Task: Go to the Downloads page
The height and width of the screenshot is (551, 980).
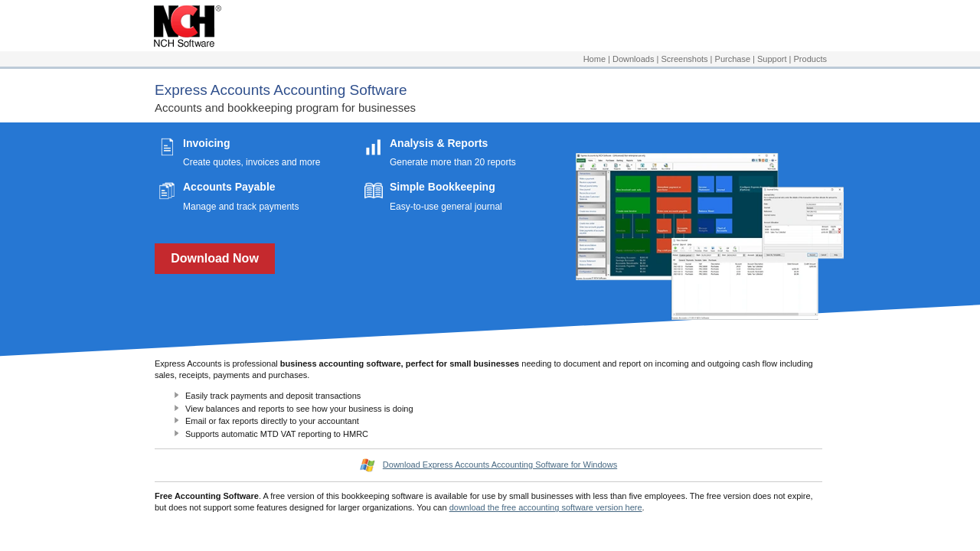Action: tap(633, 59)
